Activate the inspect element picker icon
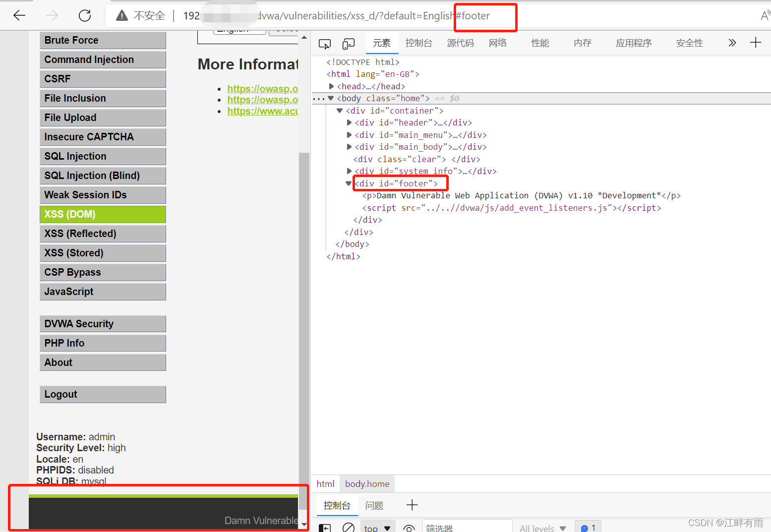The image size is (771, 532). coord(325,44)
